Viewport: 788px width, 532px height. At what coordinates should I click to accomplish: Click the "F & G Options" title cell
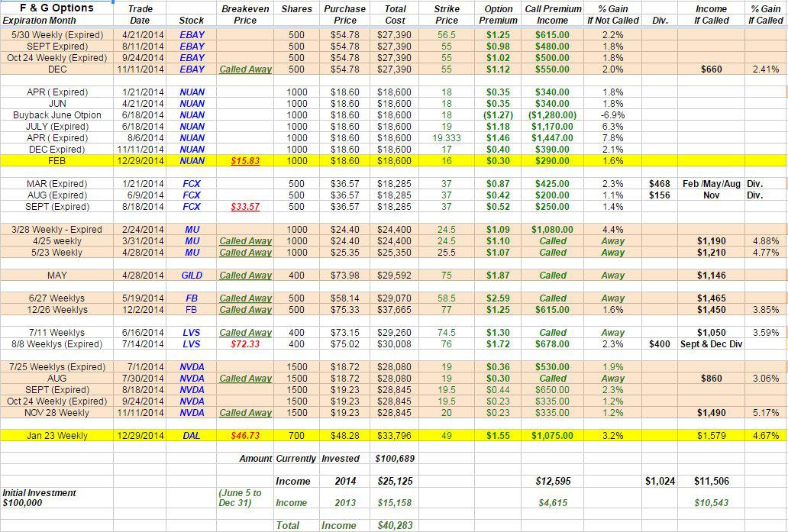pyautogui.click(x=57, y=8)
